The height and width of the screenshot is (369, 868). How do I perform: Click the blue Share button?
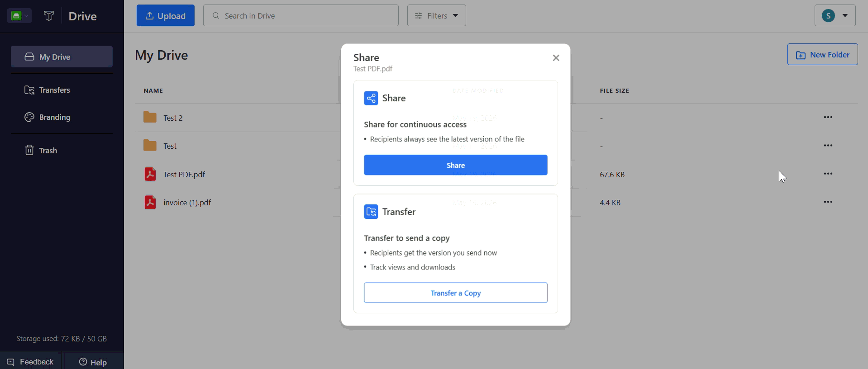click(456, 165)
